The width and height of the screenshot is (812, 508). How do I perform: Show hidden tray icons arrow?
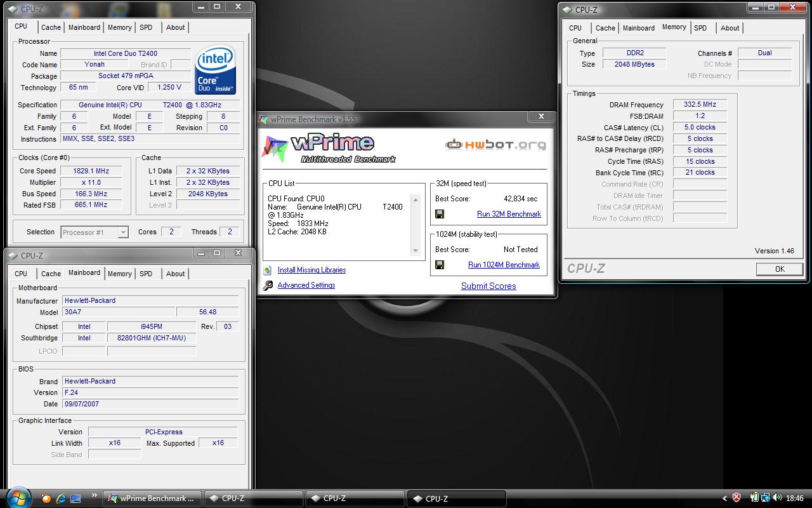click(724, 498)
